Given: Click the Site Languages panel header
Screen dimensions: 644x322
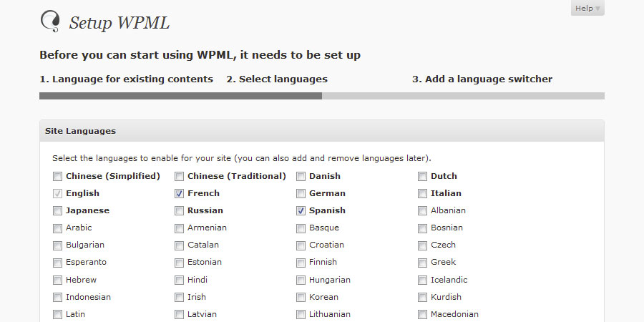Looking at the screenshot, I should pos(322,131).
